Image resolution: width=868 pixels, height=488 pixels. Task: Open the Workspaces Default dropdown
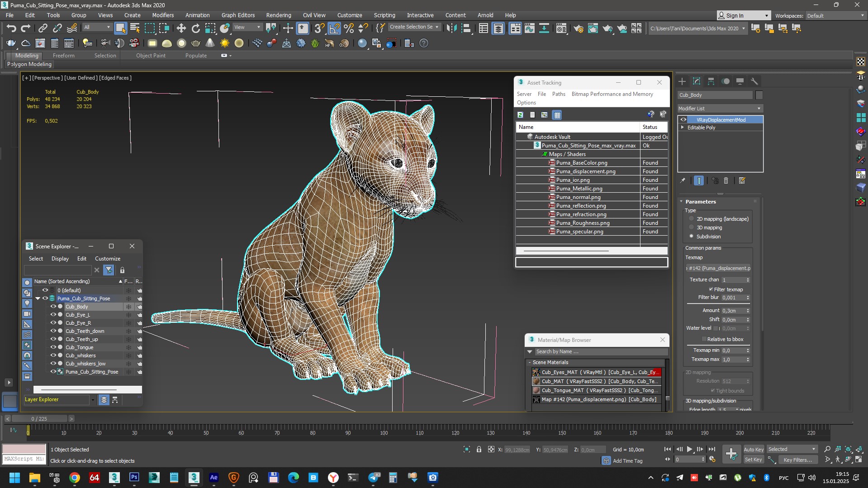tap(835, 16)
